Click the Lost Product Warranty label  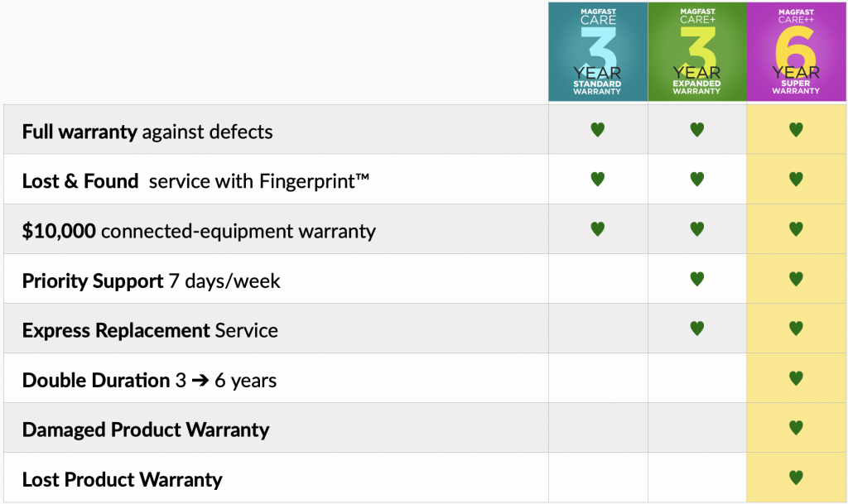pyautogui.click(x=123, y=480)
